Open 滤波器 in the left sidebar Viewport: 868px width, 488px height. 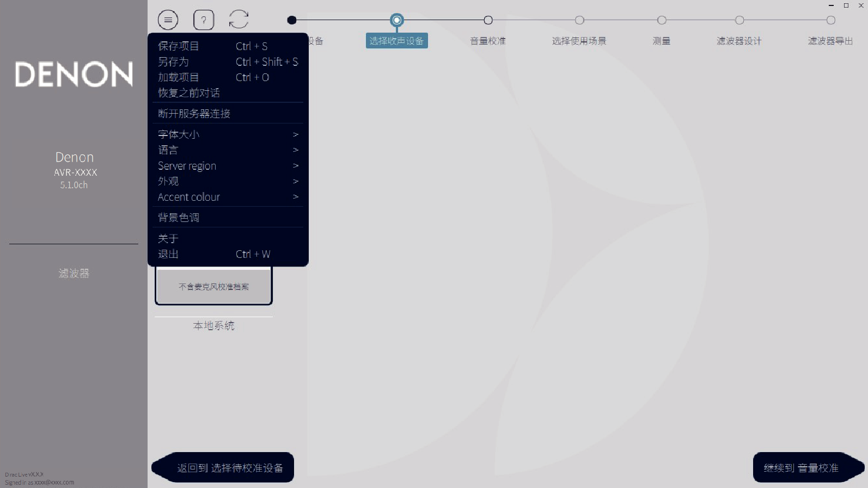pos(74,273)
